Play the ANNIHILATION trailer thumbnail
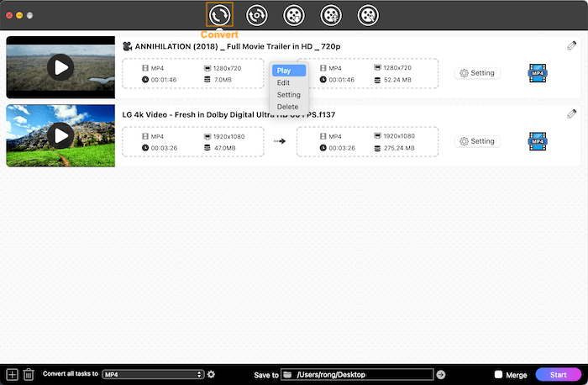588x385 pixels. pyautogui.click(x=60, y=67)
